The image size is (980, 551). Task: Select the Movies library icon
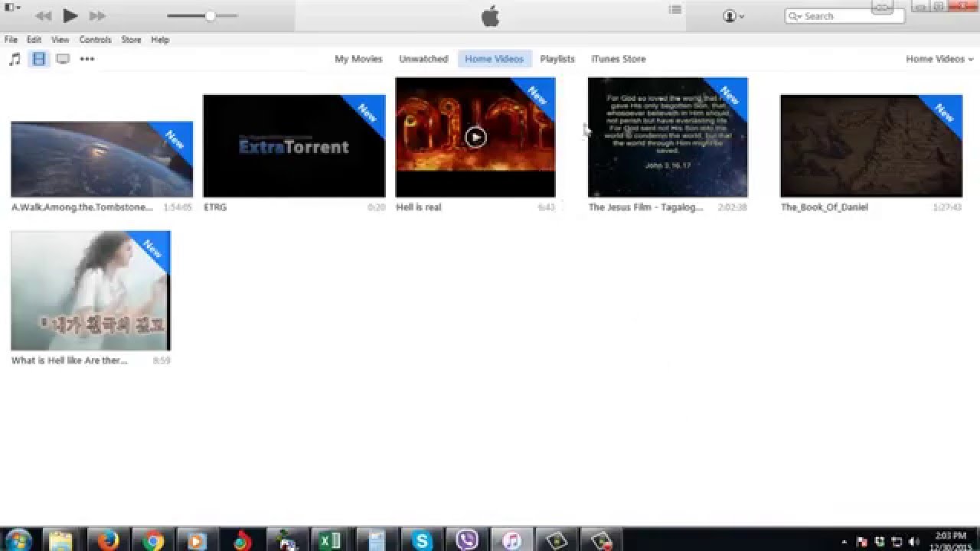[39, 59]
